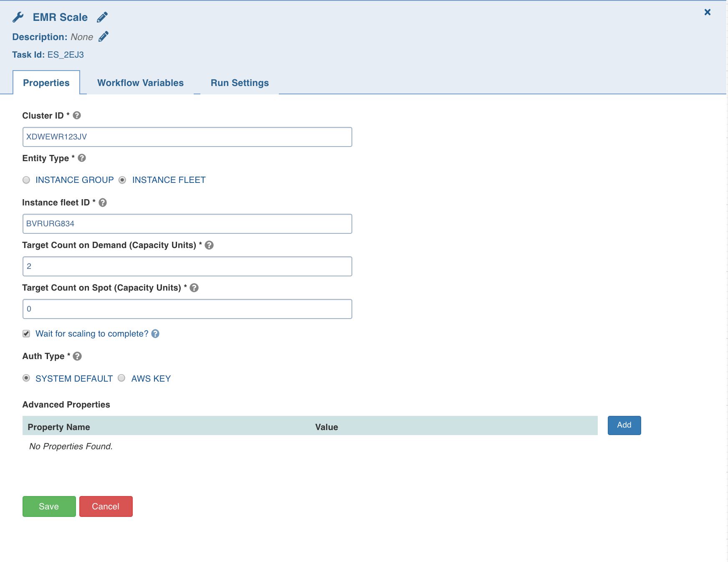Click the help icon beside Cluster ID
728x562 pixels.
[x=77, y=116]
